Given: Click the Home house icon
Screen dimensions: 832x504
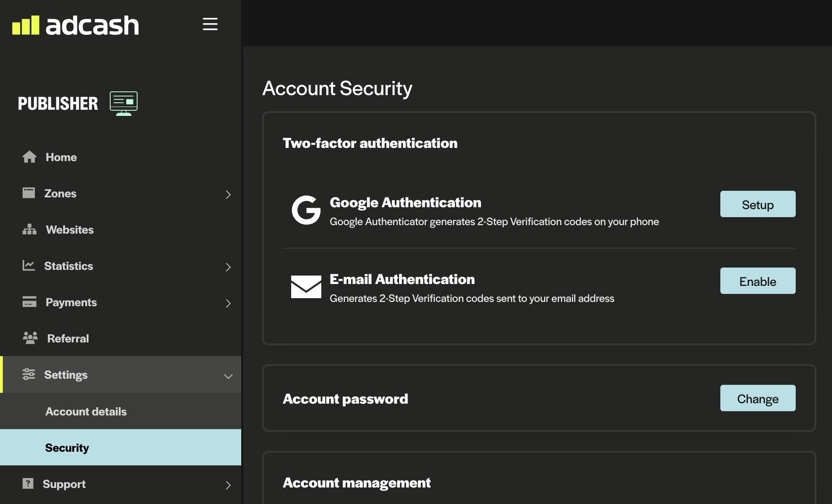Looking at the screenshot, I should 29,157.
